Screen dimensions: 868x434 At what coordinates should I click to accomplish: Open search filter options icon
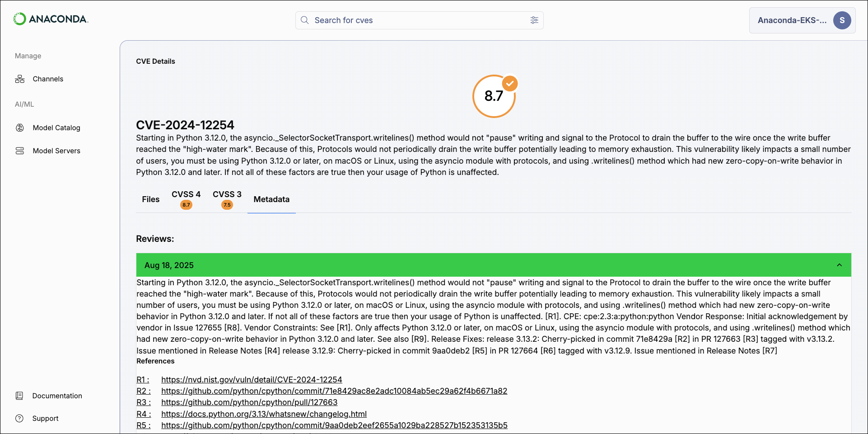pos(534,20)
